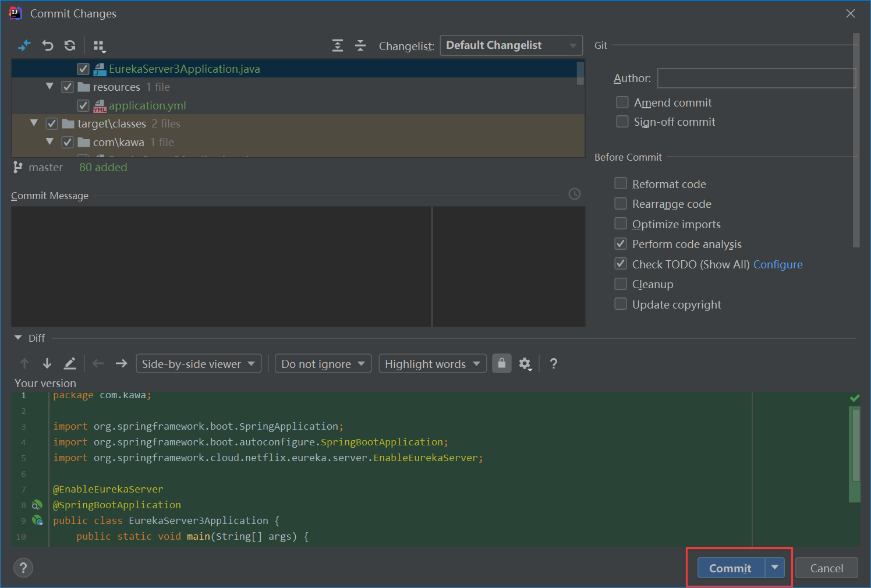
Task: Enable the Optimize imports checkbox
Action: pyautogui.click(x=621, y=224)
